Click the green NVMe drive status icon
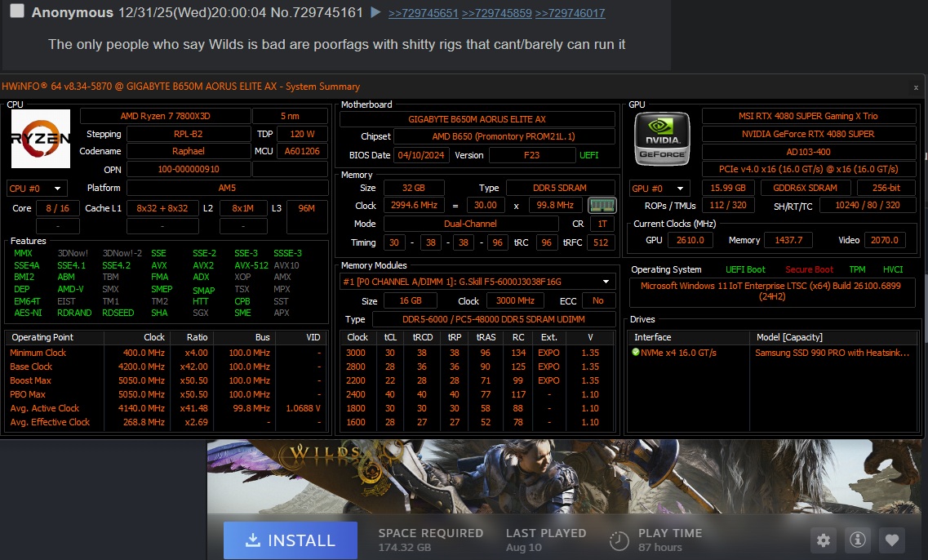 click(636, 352)
